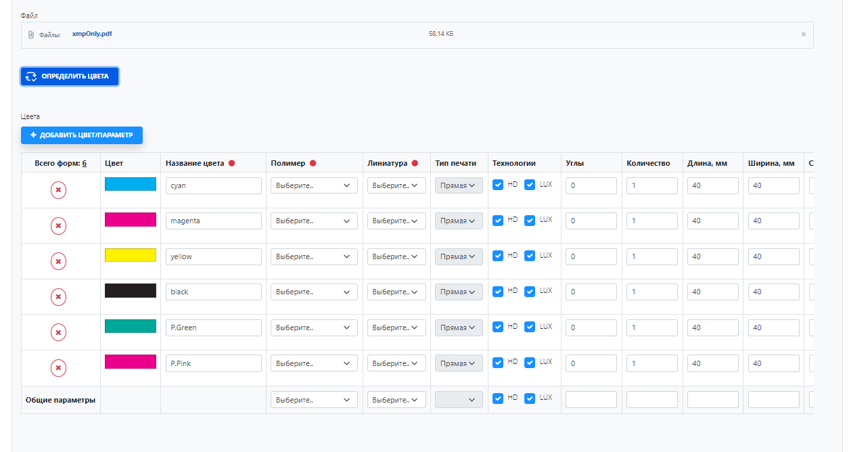868x452 pixels.
Task: Remove the cyan color row
Action: [x=58, y=190]
